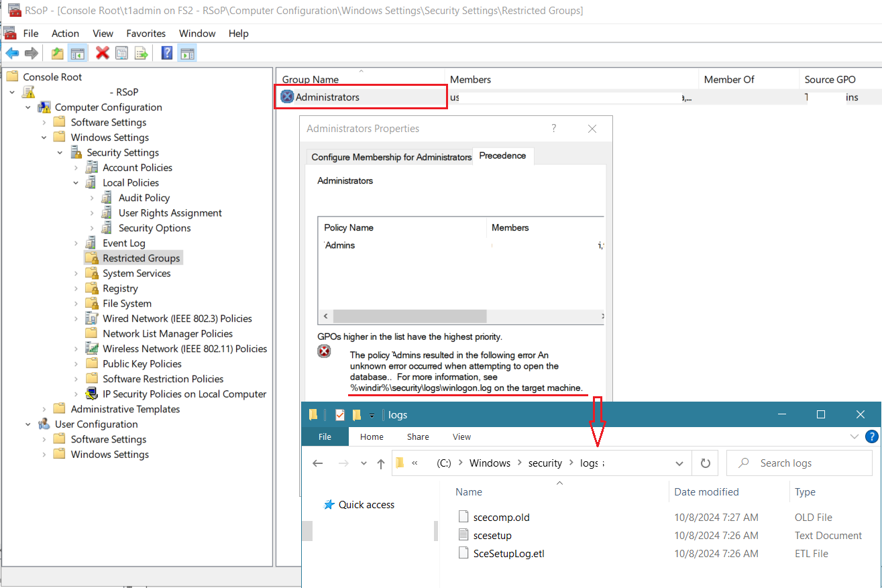Image resolution: width=882 pixels, height=588 pixels.
Task: Click the Search logs input field
Action: pyautogui.click(x=798, y=463)
